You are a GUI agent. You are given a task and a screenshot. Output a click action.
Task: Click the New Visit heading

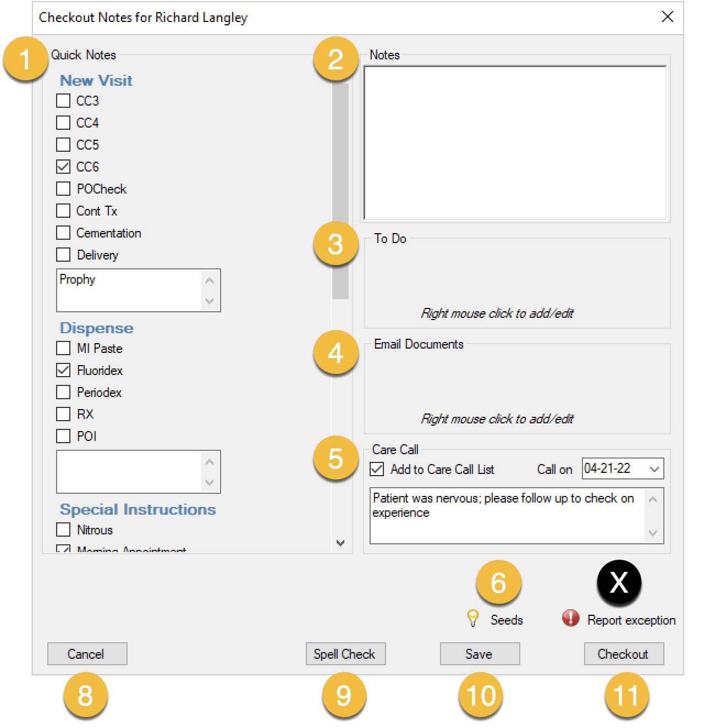click(x=96, y=80)
